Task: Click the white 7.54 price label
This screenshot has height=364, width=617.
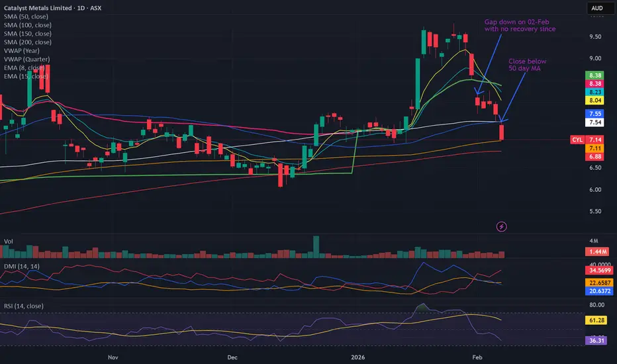Action: 595,122
